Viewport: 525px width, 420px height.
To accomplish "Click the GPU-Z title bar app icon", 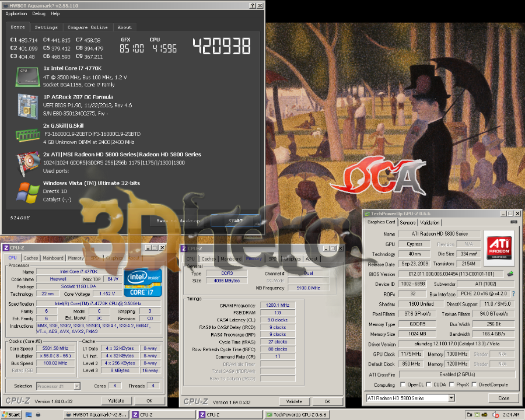I will (367, 213).
